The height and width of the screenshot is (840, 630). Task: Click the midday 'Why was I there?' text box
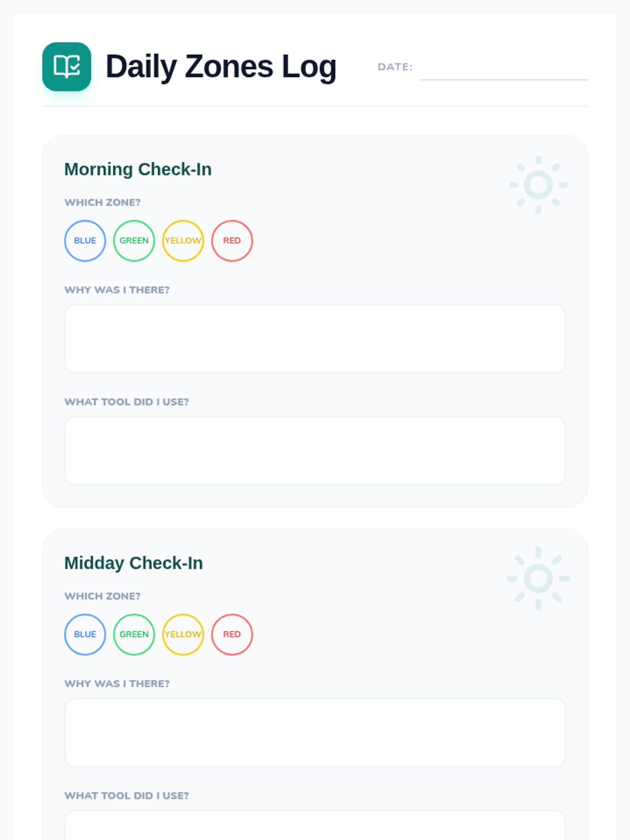click(315, 732)
